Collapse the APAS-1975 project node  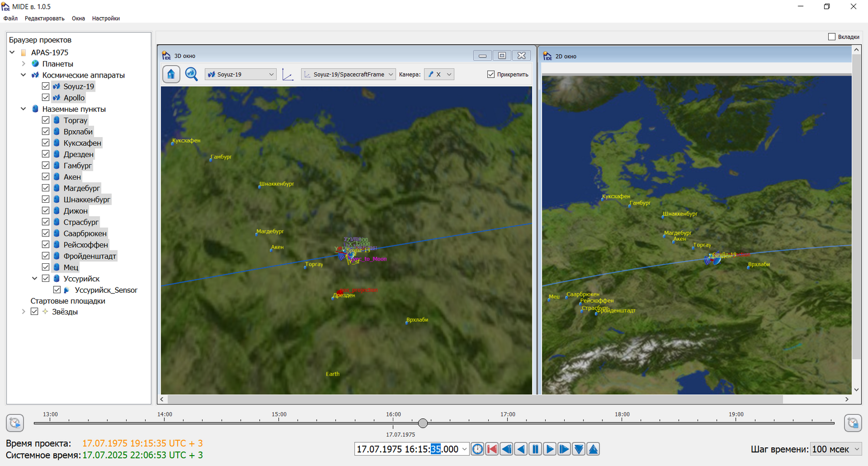(12, 52)
